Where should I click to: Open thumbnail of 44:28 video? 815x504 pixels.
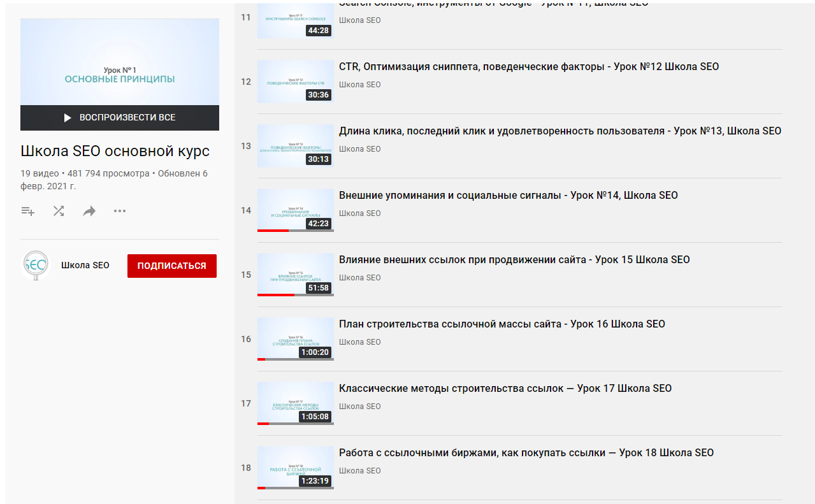(x=296, y=20)
